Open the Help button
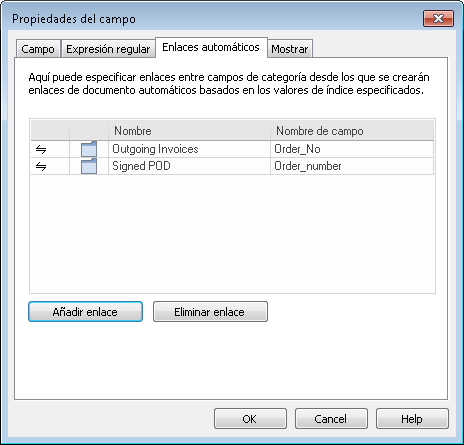The width and height of the screenshot is (464, 445). pos(412,419)
